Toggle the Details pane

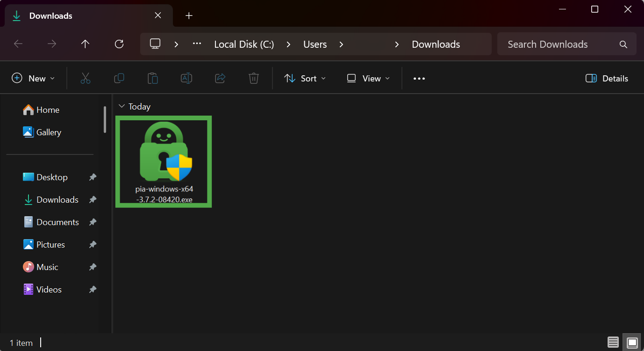(607, 78)
